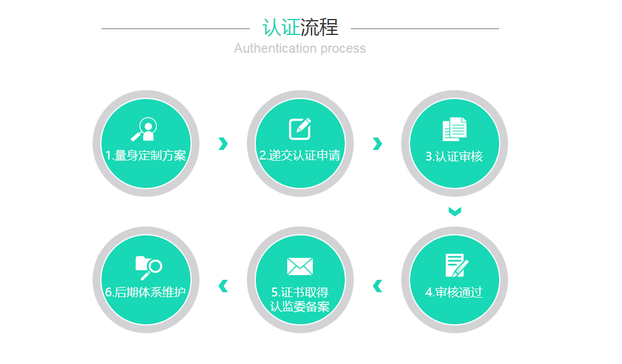Click the edit pencil icon in step 2
Viewport: 622px width, 364px height.
coord(300,129)
